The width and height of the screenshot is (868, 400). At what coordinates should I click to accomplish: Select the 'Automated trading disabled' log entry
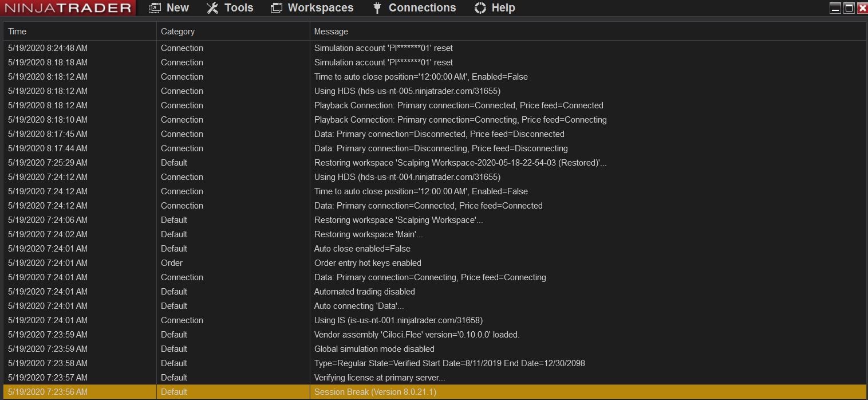tap(364, 292)
